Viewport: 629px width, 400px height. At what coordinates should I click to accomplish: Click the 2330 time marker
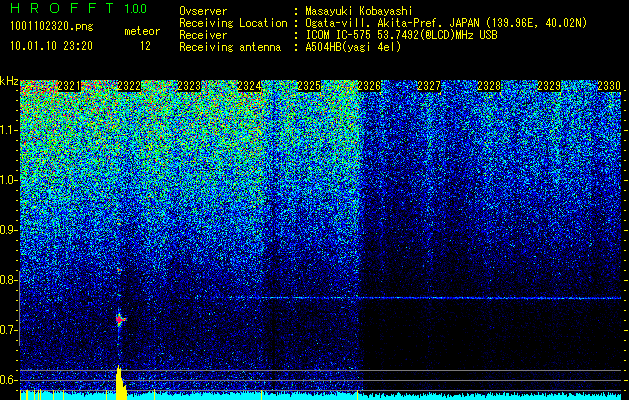(x=609, y=86)
